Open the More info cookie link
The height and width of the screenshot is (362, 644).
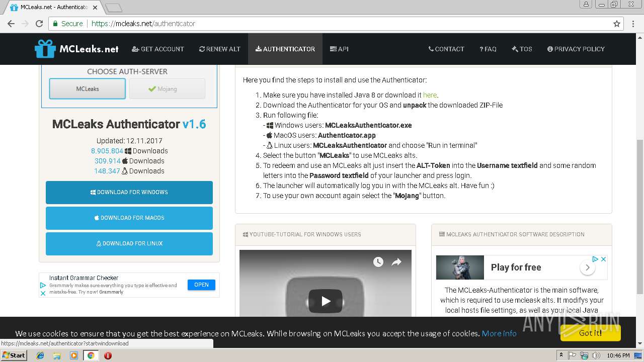point(499,333)
